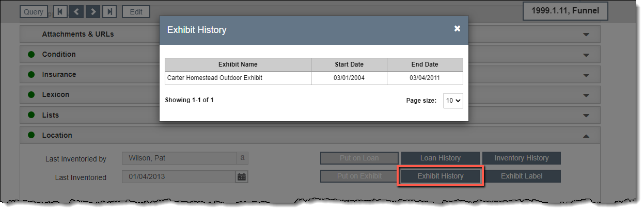Go to the first record

coord(60,11)
